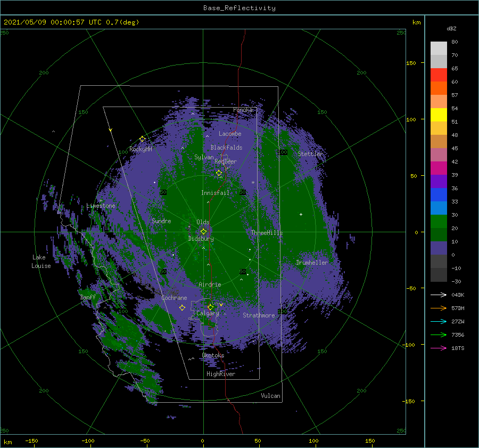Click the Strathmore city label
Viewport: 479px width, 448px height.
(x=259, y=315)
